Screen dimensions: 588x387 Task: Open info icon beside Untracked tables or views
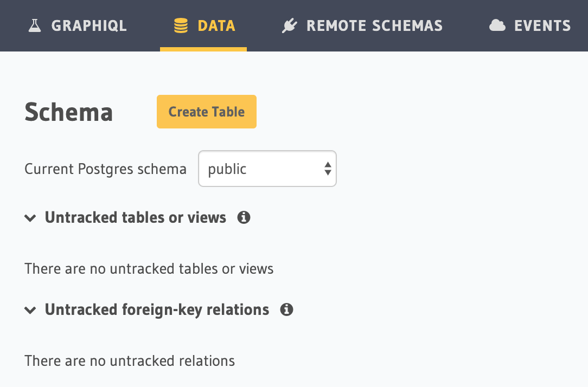[244, 218]
